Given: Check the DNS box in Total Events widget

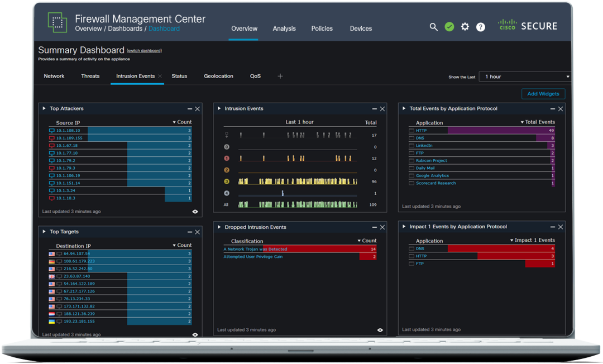Looking at the screenshot, I should point(411,138).
